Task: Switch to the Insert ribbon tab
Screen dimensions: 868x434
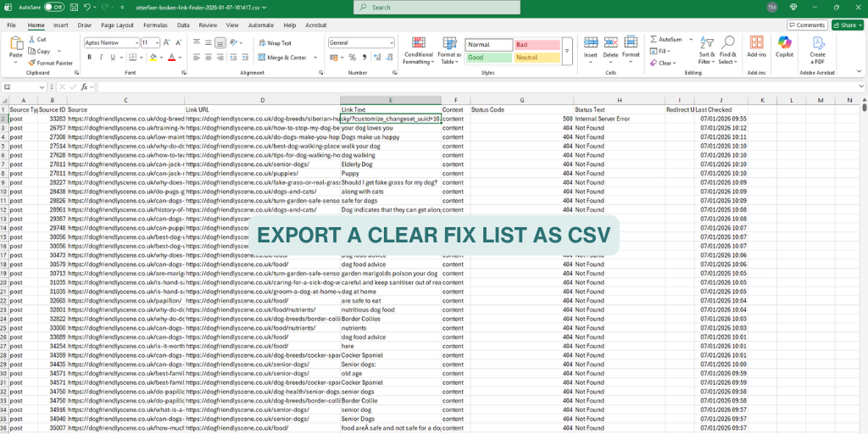Action: point(61,25)
